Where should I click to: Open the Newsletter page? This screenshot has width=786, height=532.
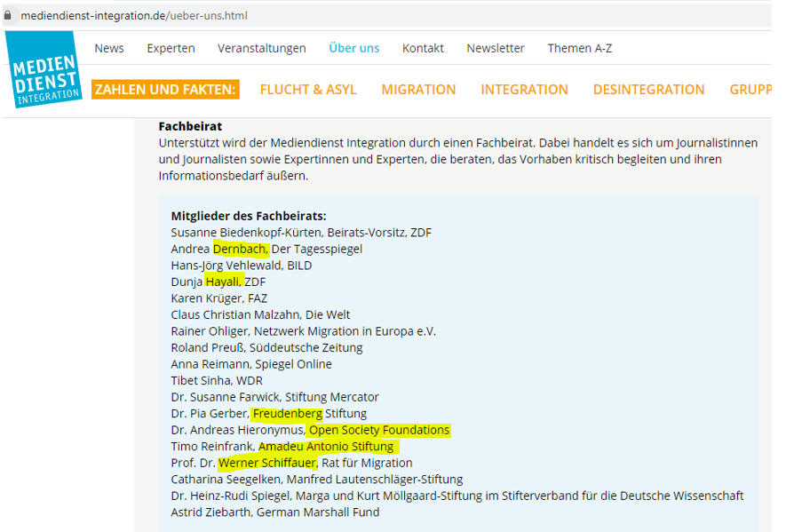496,48
